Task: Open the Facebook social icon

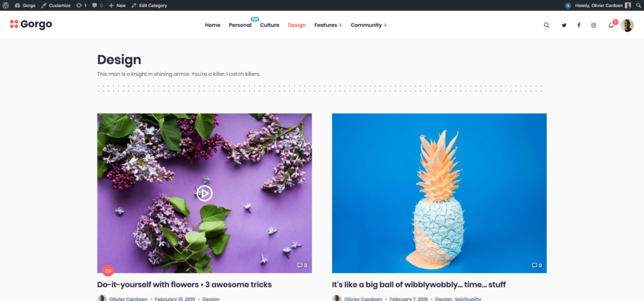Action: 579,25
